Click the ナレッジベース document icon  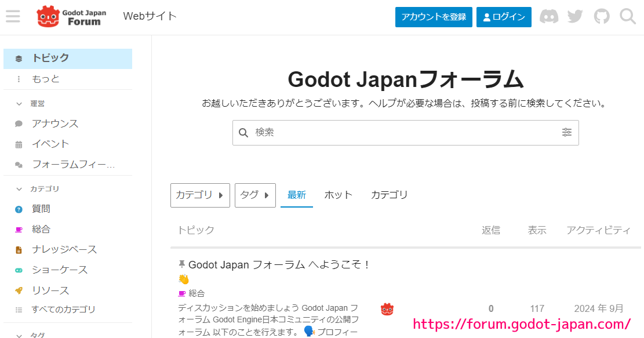tap(19, 250)
